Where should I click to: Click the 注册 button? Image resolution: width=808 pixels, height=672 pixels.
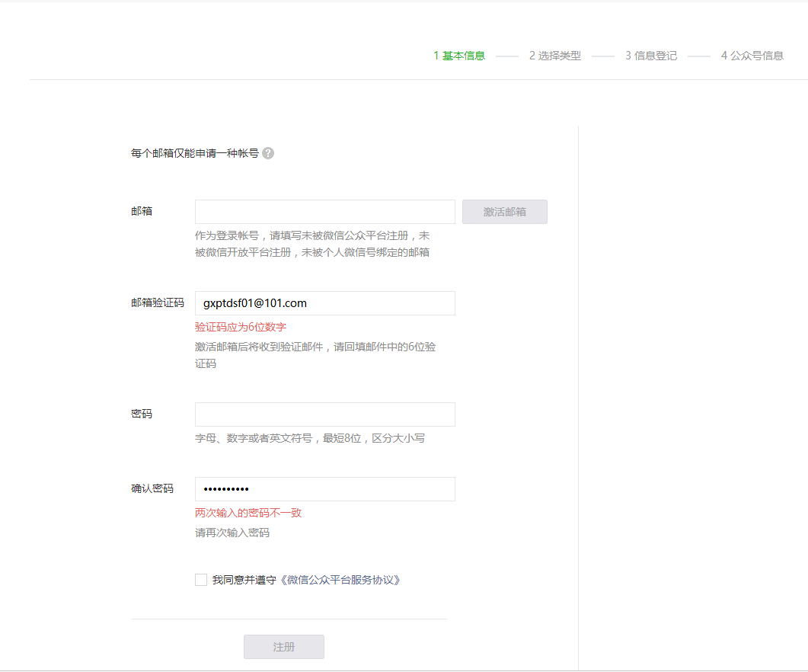[x=284, y=647]
